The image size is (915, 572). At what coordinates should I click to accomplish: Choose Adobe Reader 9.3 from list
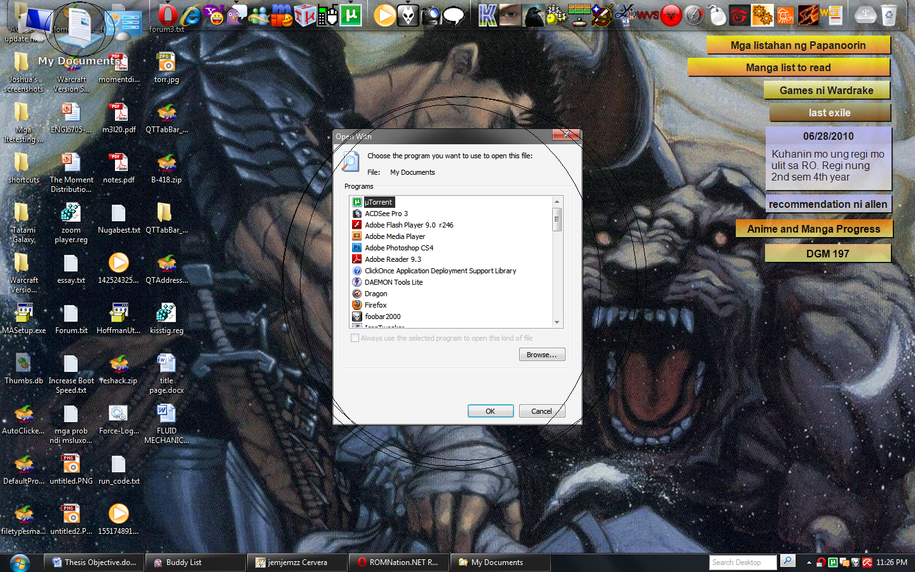(393, 259)
